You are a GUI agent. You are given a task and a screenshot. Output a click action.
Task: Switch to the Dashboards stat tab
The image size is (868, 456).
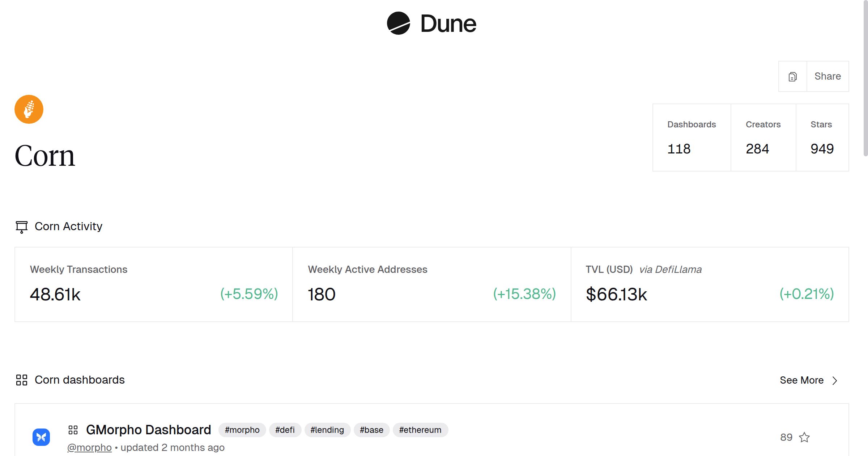click(x=691, y=138)
